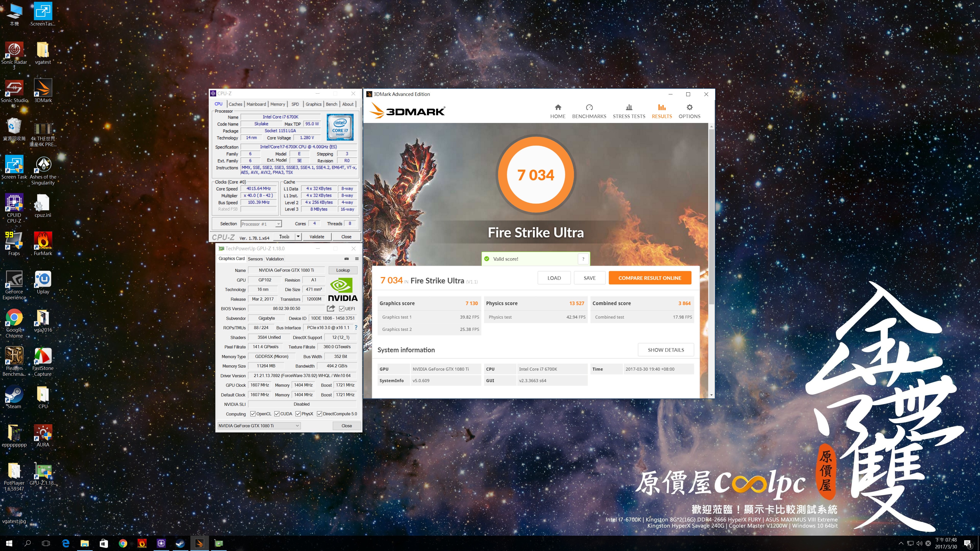This screenshot has width=980, height=551.
Task: Open 3DMark desktop shortcut
Action: (x=43, y=91)
